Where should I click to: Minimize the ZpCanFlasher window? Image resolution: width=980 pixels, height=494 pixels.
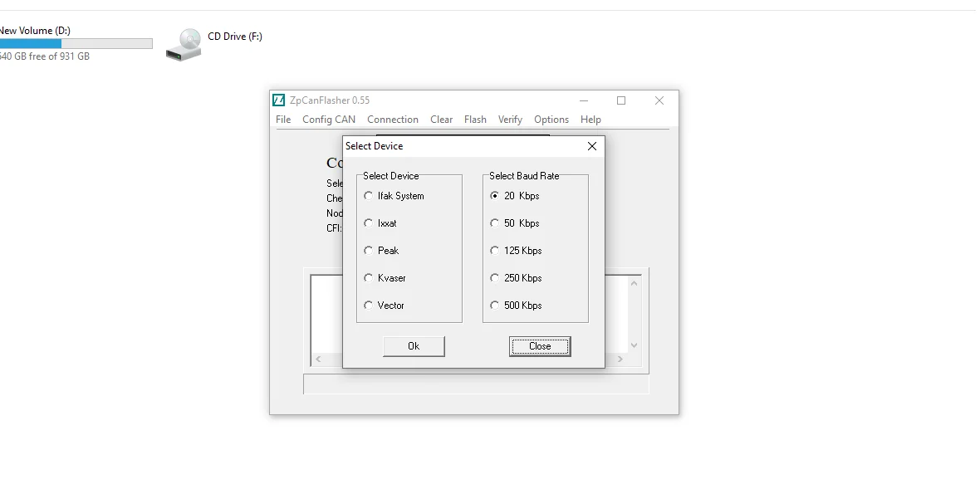pos(584,100)
